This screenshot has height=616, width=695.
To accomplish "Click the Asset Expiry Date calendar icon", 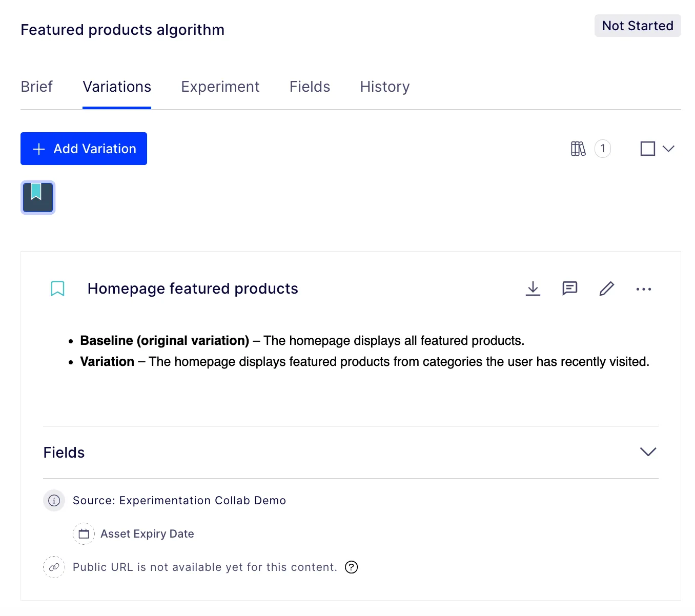I will [84, 533].
